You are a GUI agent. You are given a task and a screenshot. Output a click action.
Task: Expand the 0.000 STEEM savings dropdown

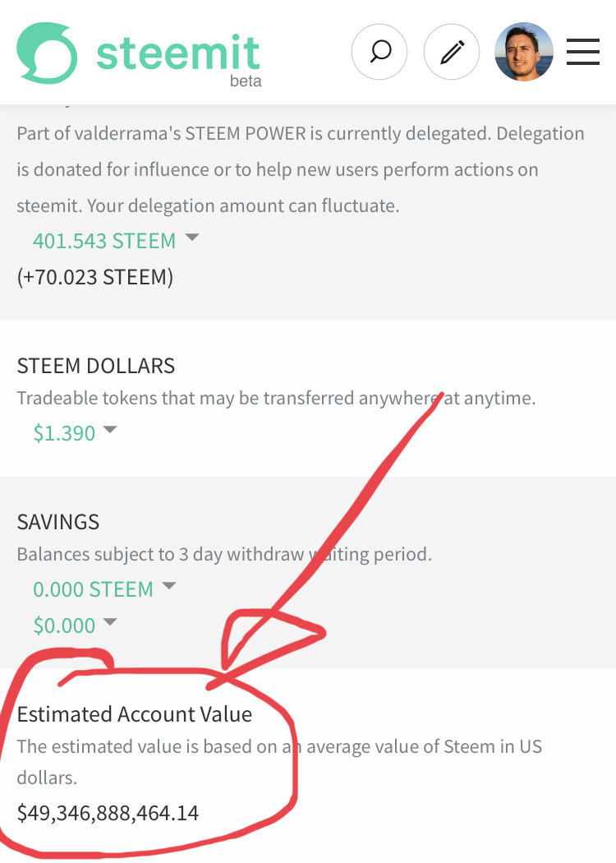click(x=93, y=589)
